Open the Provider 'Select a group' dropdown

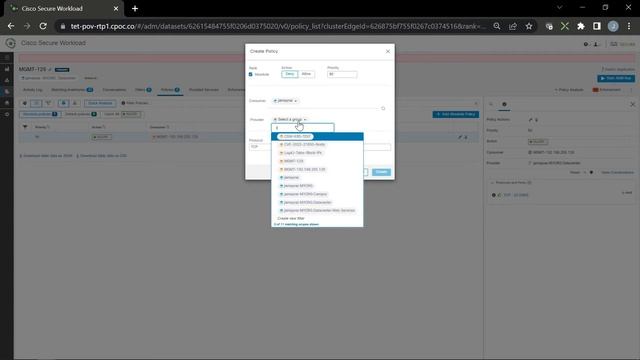[290, 119]
